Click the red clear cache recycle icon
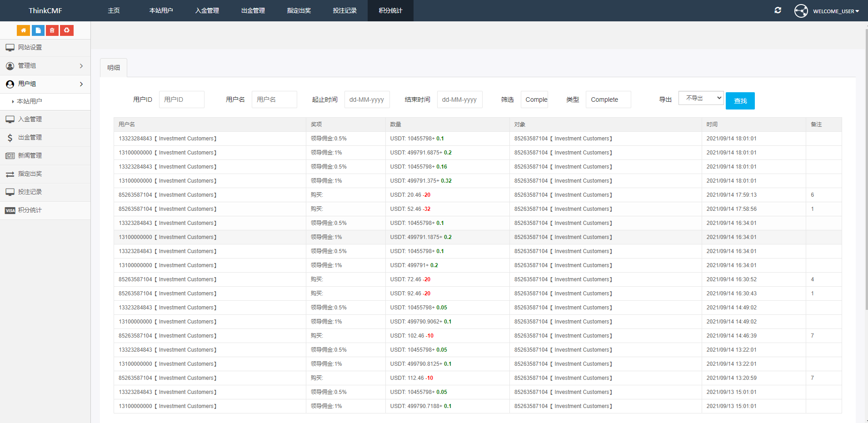868x423 pixels. [x=67, y=30]
